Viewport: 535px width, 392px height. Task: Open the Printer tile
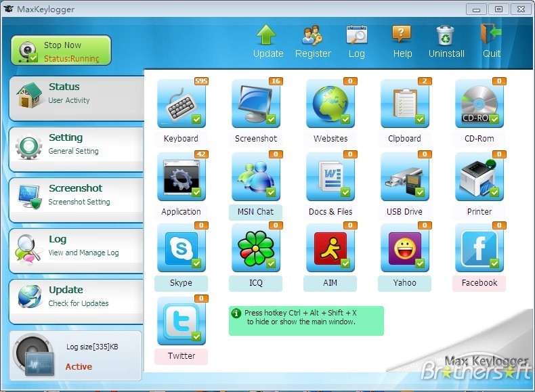479,177
